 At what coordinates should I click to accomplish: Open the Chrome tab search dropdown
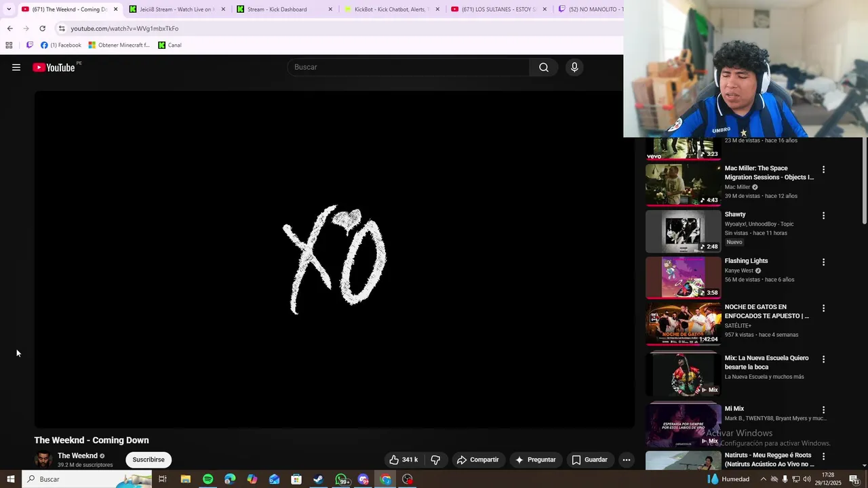9,9
